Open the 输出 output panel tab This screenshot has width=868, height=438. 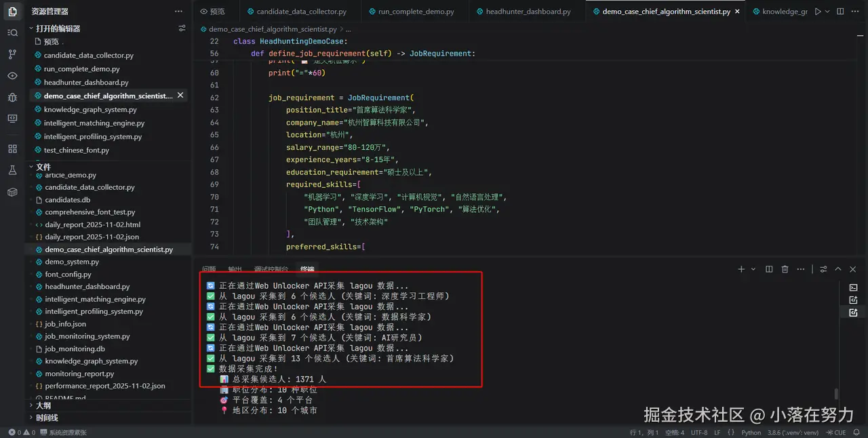pyautogui.click(x=235, y=269)
